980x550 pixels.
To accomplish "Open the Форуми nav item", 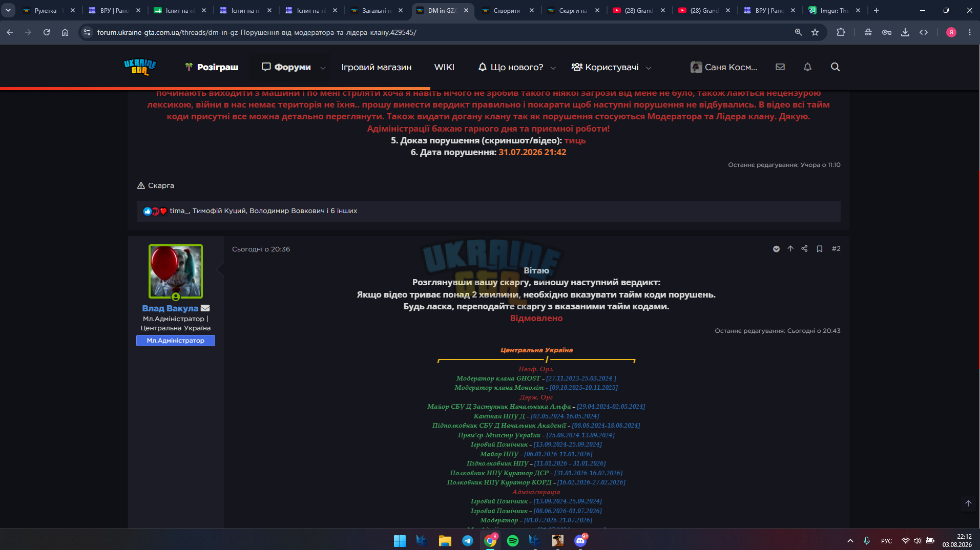I will click(286, 67).
